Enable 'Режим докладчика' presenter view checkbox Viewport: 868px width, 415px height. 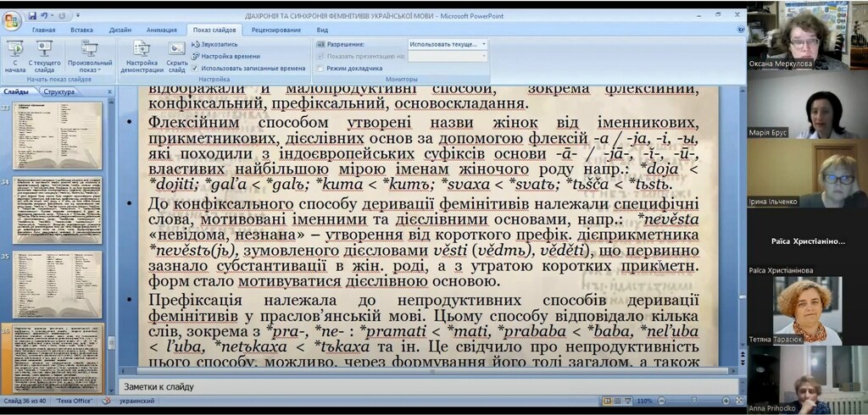[320, 68]
